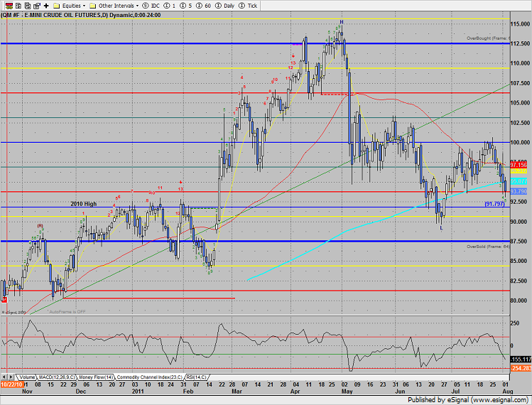Click the Equities folder icon
Viewport: 532px width, 405px height.
tap(57, 6)
